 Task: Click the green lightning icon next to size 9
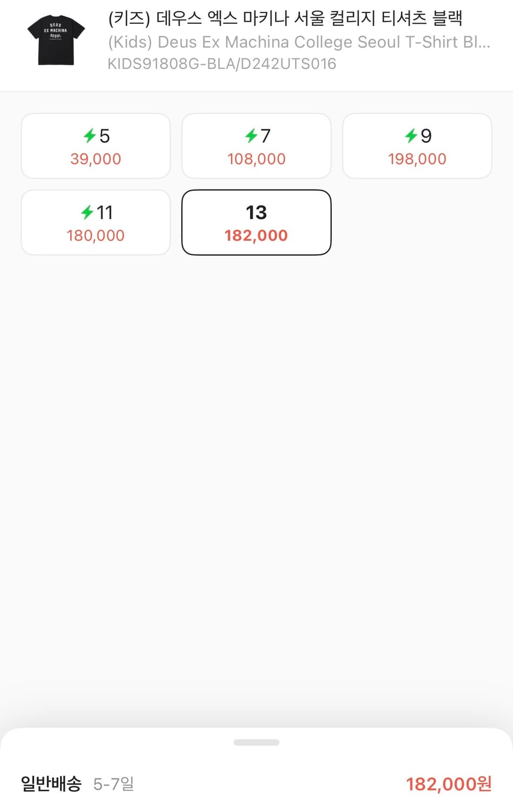point(411,135)
